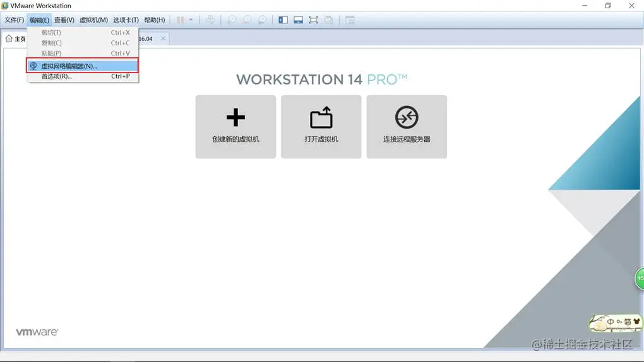
Task: Choose 剪切(T) in the edit menu
Action: 83,32
